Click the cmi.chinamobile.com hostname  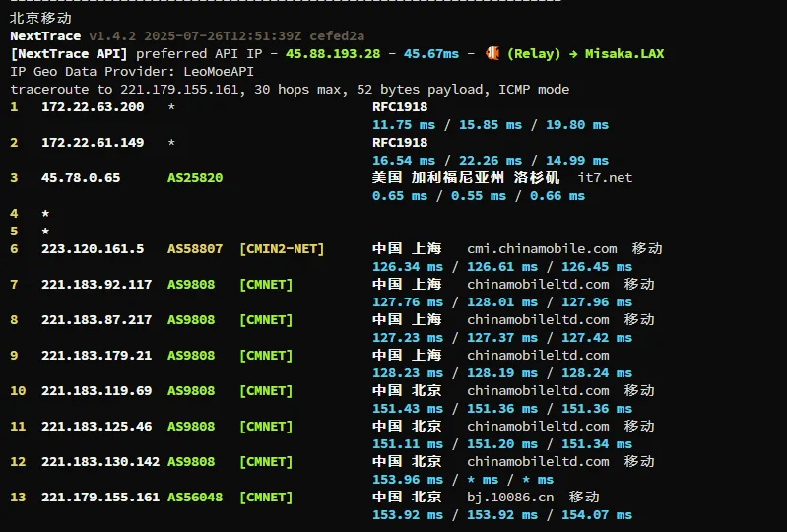click(x=542, y=249)
